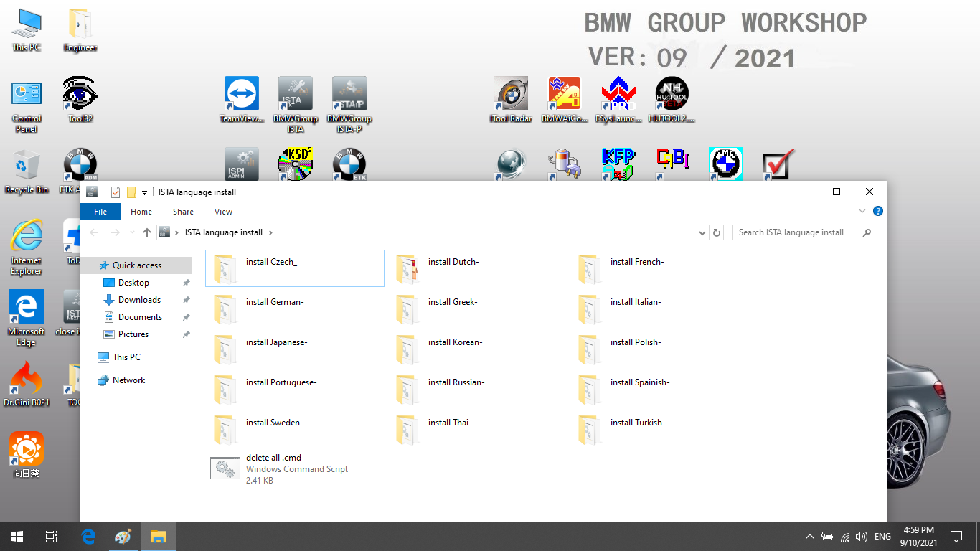The height and width of the screenshot is (551, 980).
Task: Select the install Dutch- folder
Action: [475, 268]
